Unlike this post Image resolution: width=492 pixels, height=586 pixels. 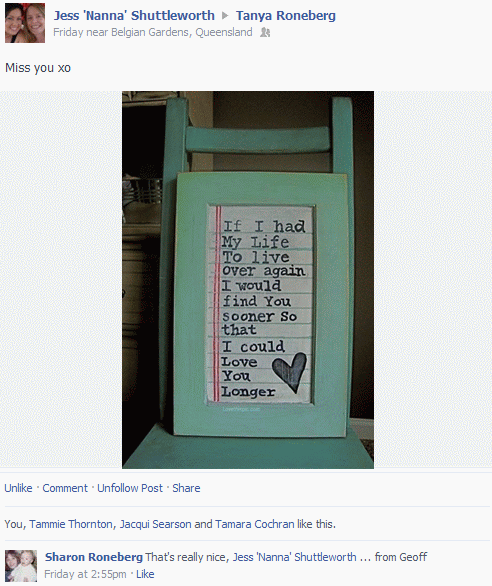tap(18, 488)
